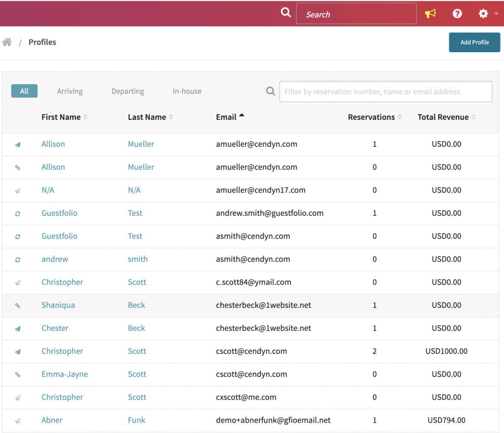504x433 pixels.
Task: Open Abner Funk's profile link
Action: (52, 420)
